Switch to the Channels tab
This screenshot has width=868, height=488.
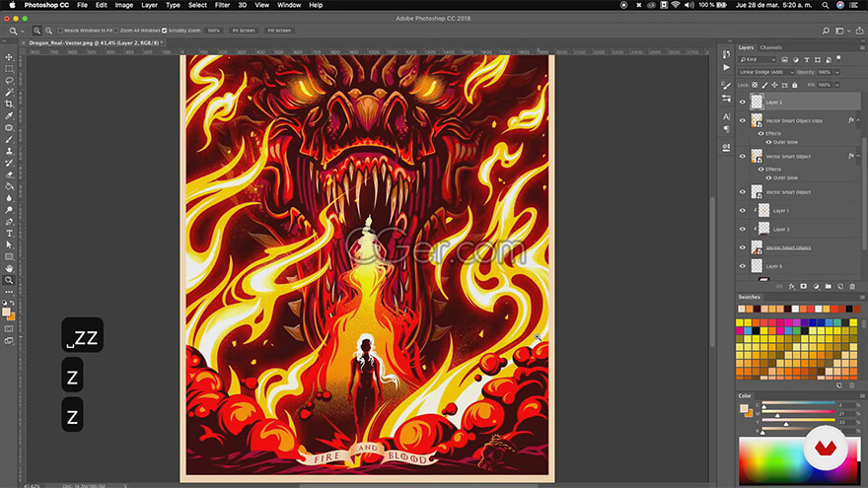(x=770, y=47)
